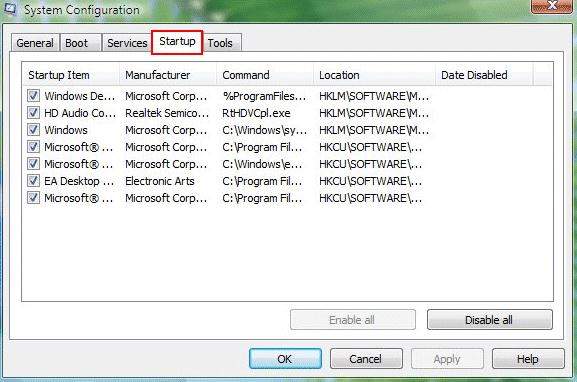Sort by the Command column header
This screenshot has height=382, width=577.
(x=265, y=75)
